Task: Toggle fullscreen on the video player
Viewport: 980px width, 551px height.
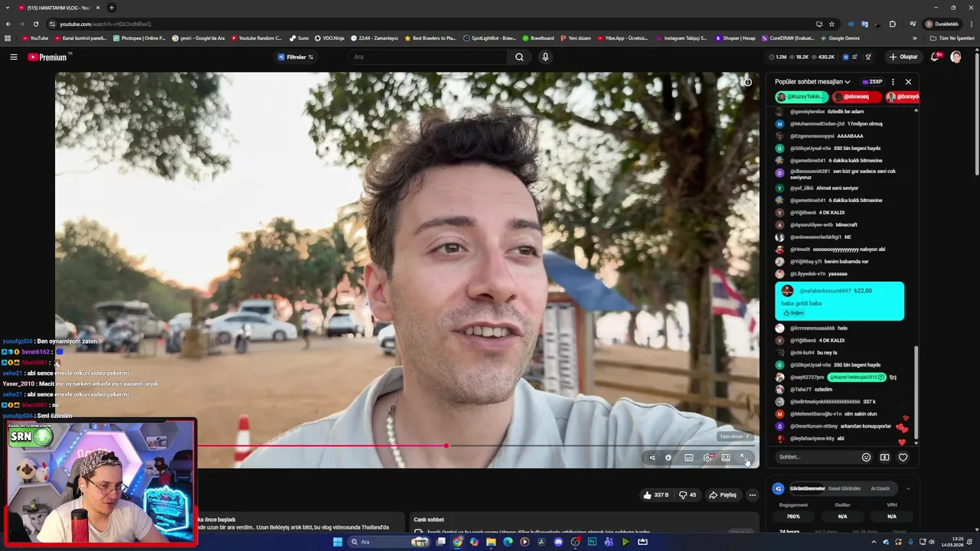Action: (743, 458)
